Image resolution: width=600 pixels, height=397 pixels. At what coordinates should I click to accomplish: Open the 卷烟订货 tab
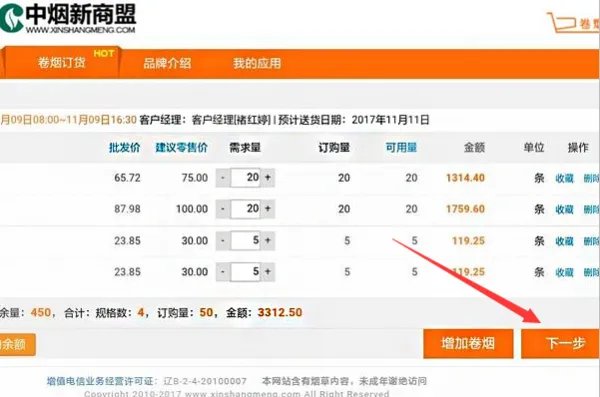click(61, 62)
